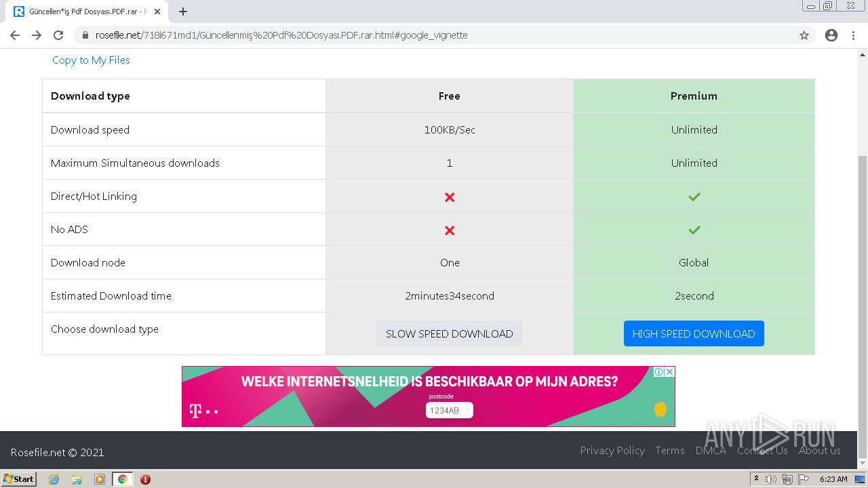Click the red X in Direct/Hot Linking row
868x488 pixels.
[450, 197]
